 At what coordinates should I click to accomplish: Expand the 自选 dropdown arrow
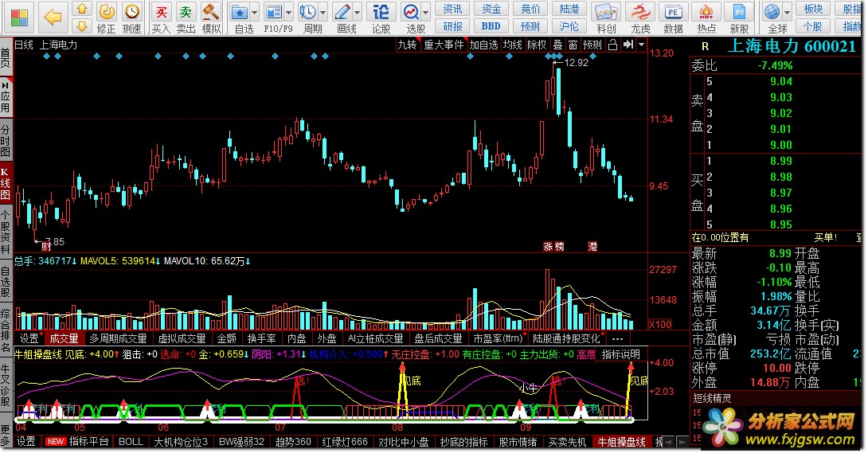pos(255,13)
